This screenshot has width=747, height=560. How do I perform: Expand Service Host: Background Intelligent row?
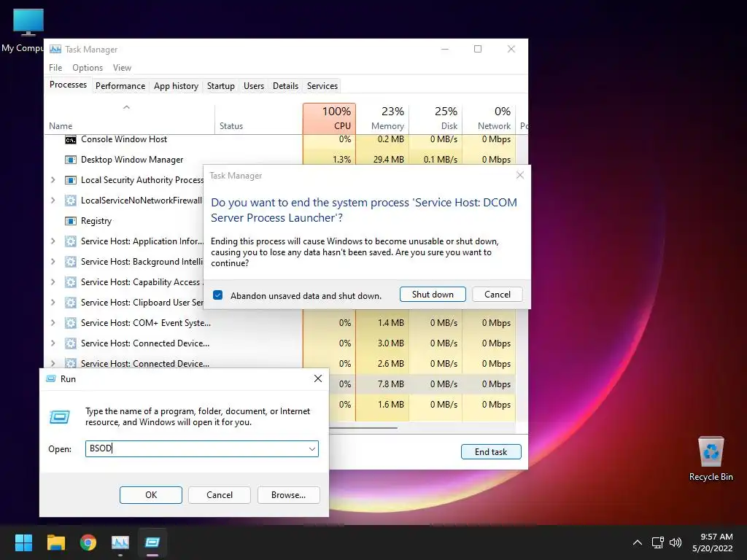tap(53, 262)
